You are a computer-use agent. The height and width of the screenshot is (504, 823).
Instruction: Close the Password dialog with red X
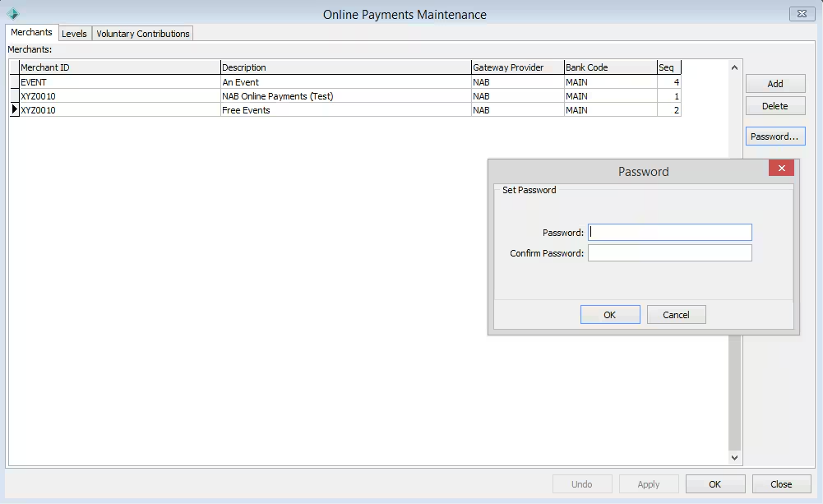780,169
